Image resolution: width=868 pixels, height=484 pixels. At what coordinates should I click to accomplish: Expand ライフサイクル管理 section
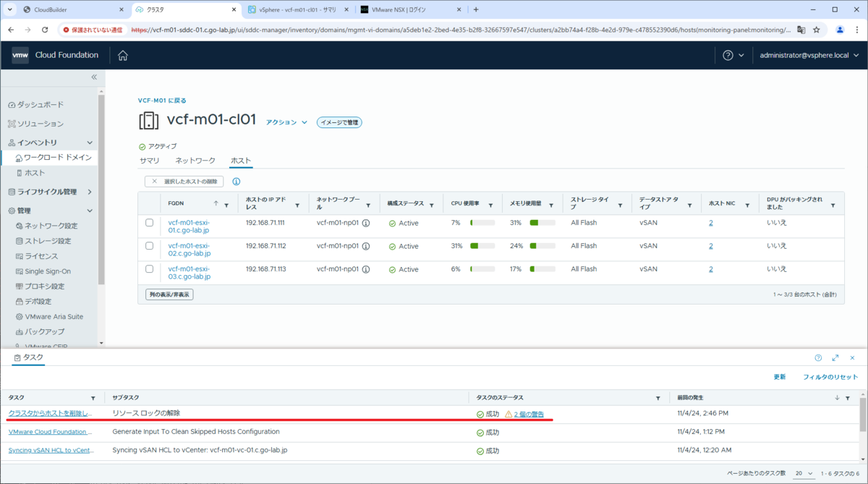pyautogui.click(x=90, y=192)
